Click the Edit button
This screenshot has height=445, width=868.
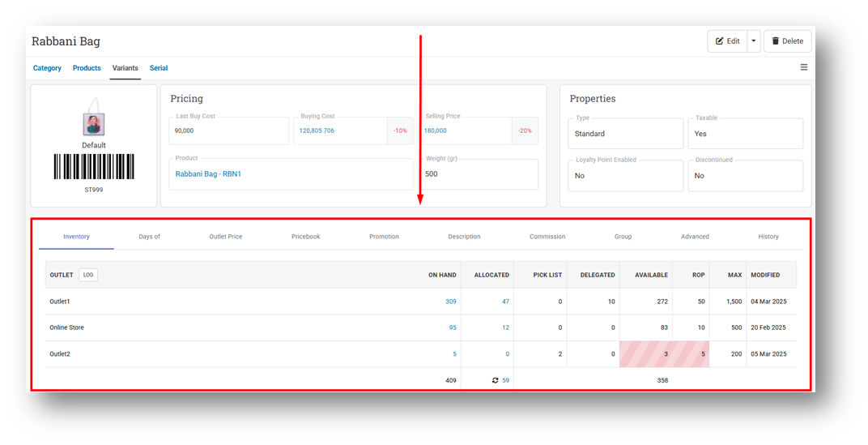pos(727,41)
